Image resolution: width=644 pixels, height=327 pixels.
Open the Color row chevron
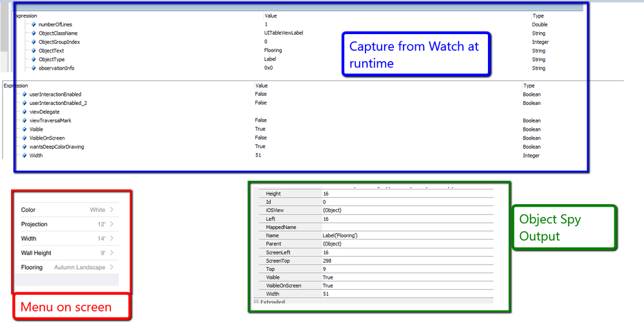[x=112, y=210]
